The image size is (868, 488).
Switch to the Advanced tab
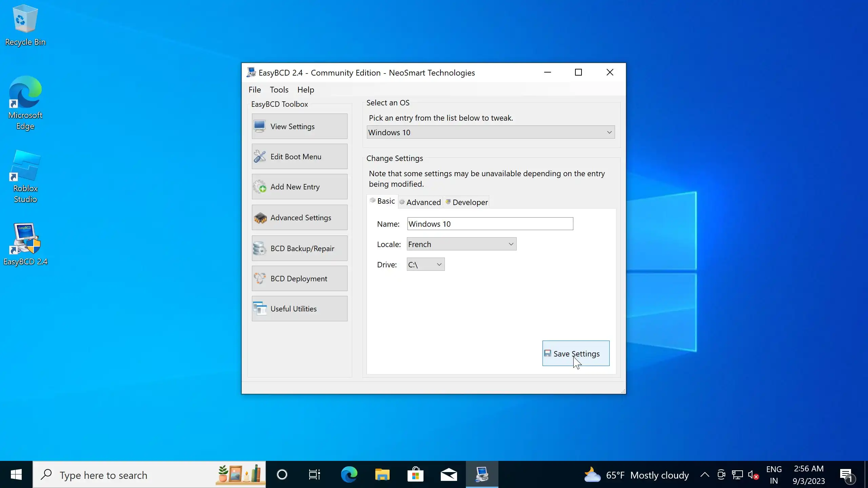pyautogui.click(x=420, y=202)
